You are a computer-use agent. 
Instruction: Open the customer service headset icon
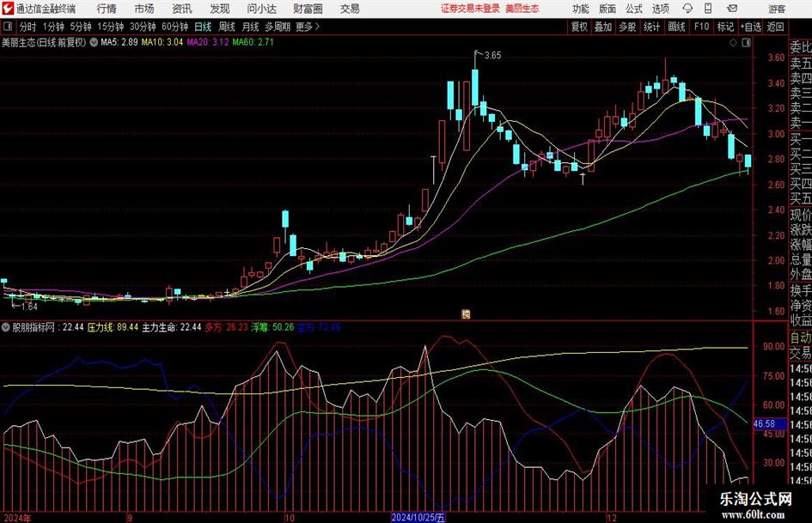coord(687,9)
